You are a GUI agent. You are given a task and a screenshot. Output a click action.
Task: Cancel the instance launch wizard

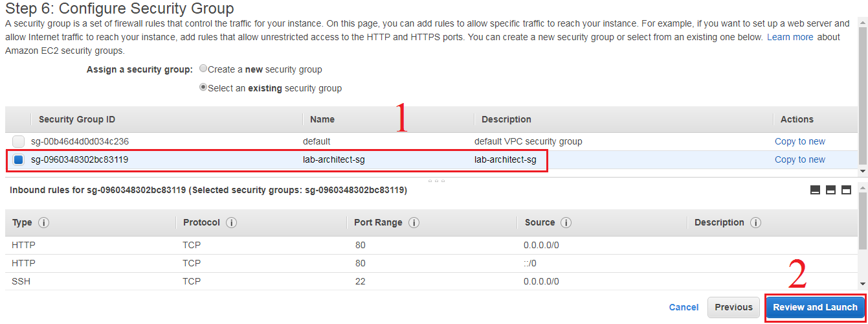pos(684,307)
